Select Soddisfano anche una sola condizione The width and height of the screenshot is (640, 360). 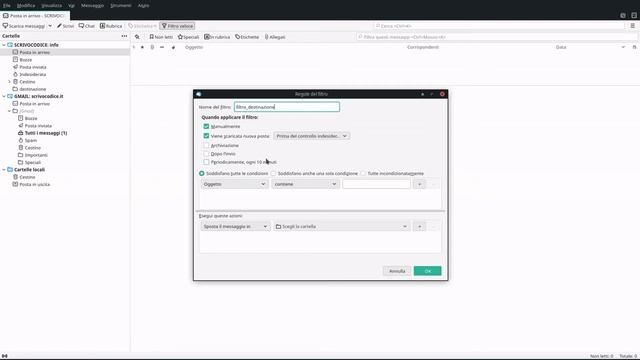[x=273, y=173]
